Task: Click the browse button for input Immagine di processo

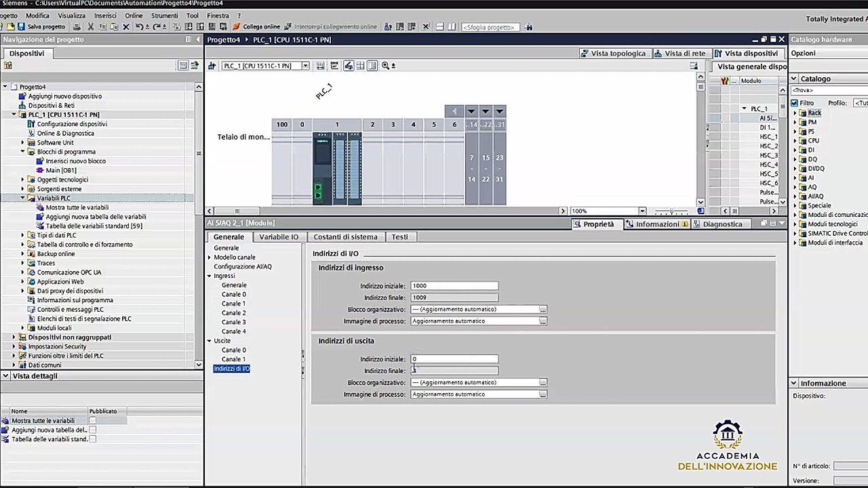Action: (543, 321)
